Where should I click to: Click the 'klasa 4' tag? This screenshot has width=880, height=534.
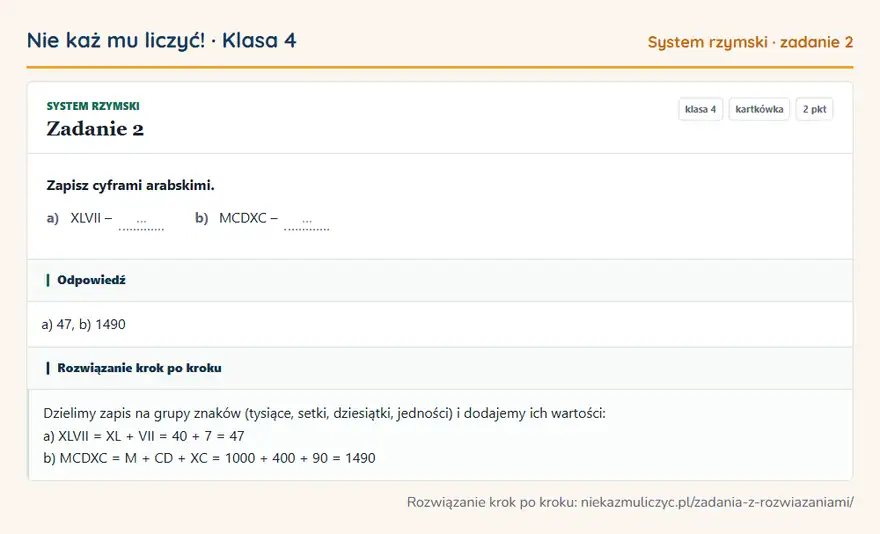tap(700, 109)
